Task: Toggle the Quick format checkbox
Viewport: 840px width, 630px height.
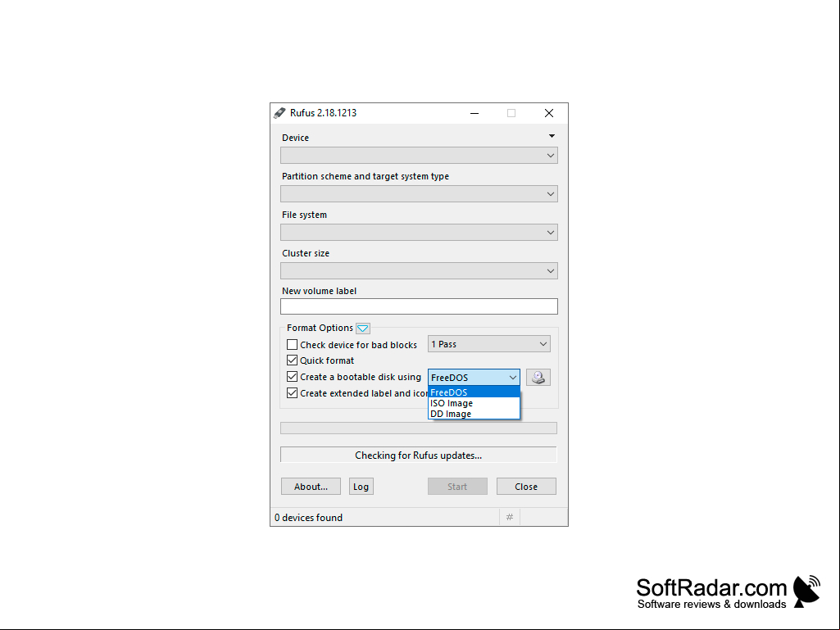Action: click(x=292, y=360)
